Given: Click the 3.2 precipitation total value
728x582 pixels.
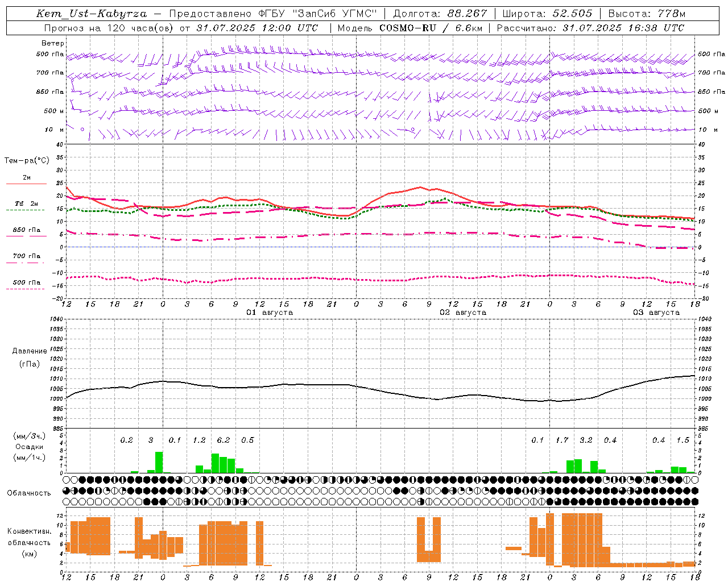Looking at the screenshot, I should click(586, 440).
